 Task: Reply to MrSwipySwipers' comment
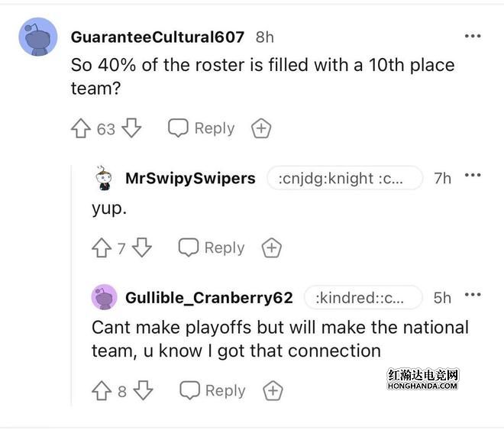[212, 247]
